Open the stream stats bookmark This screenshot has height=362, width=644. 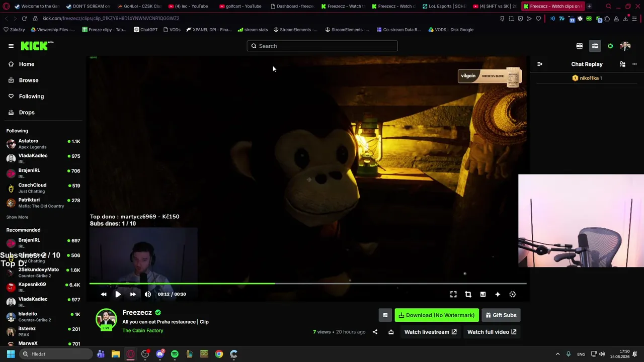(253, 30)
